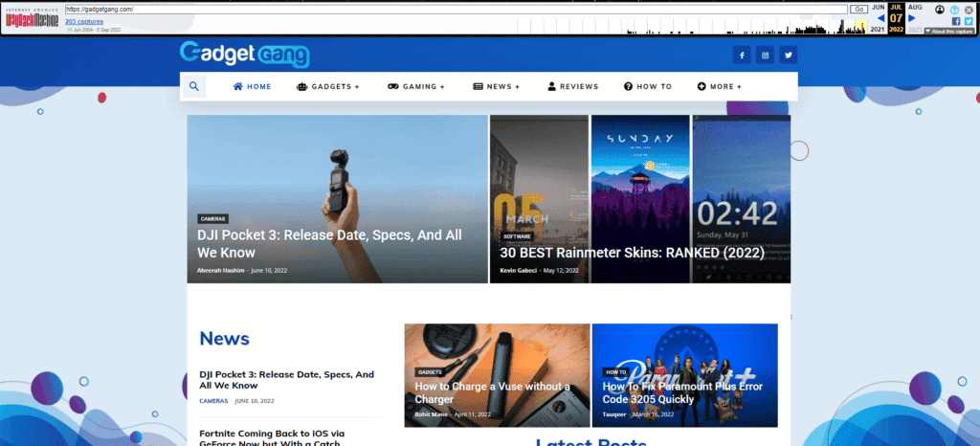Go to next capture with right arrow
This screenshot has width=980, height=446.
(912, 17)
